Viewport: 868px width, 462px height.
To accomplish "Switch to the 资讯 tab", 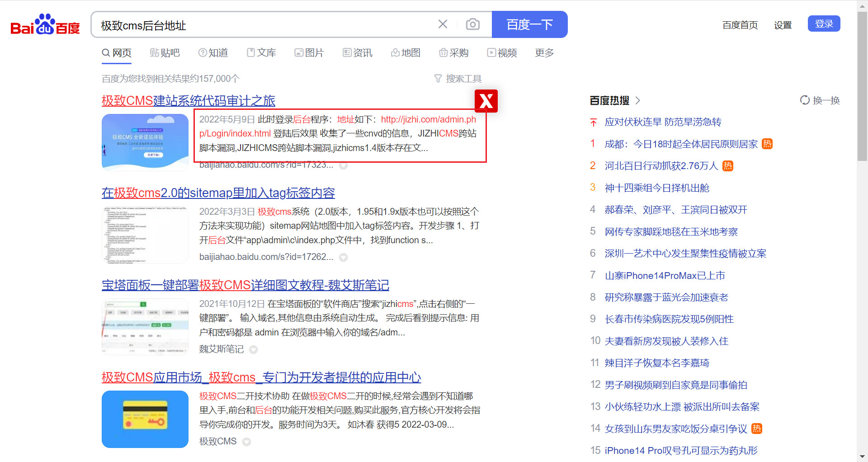I will 358,53.
